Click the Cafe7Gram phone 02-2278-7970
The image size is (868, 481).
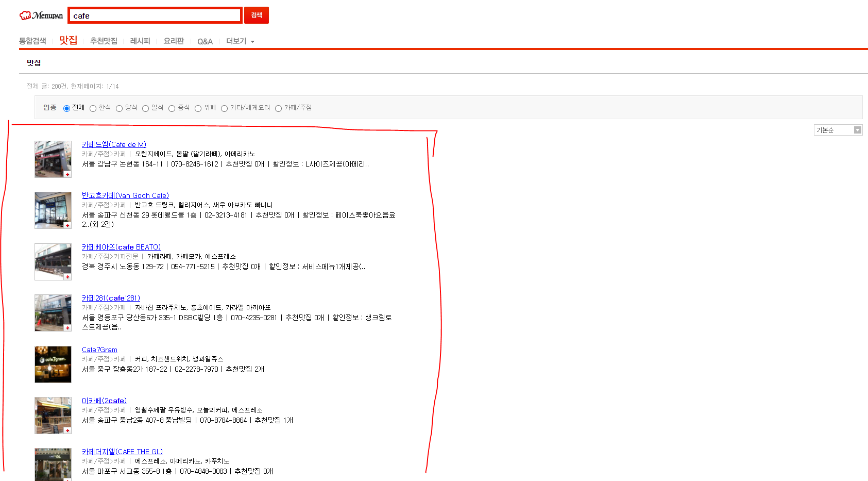click(196, 369)
